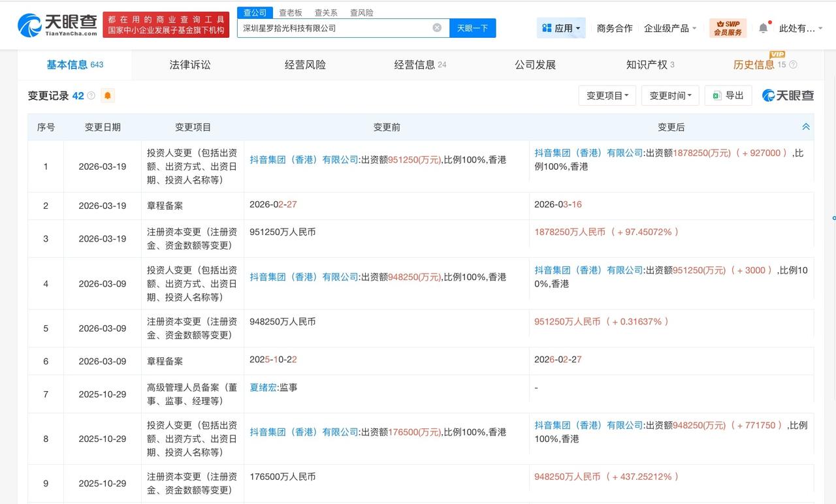Collapse the table using the double-chevron icon
Screen dimensions: 836x504
(806, 127)
